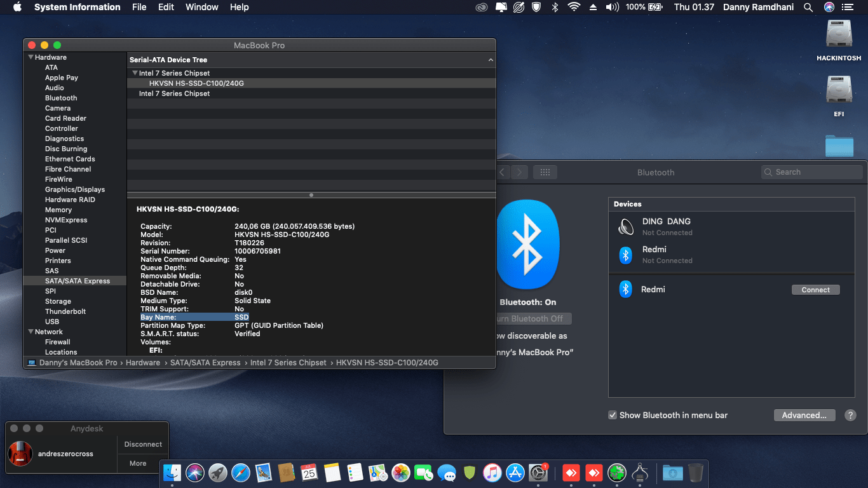868x488 pixels.
Task: Open the Mail app in Dock
Action: point(264,473)
